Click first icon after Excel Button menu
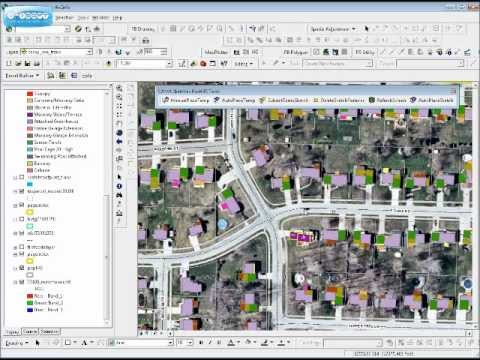The image size is (480, 360). point(50,76)
